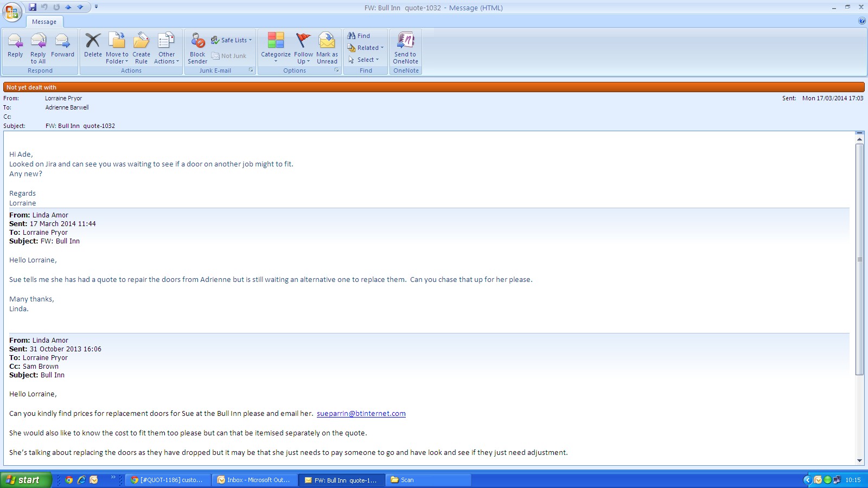Open the Help question mark icon
The height and width of the screenshot is (488, 868).
(862, 21)
